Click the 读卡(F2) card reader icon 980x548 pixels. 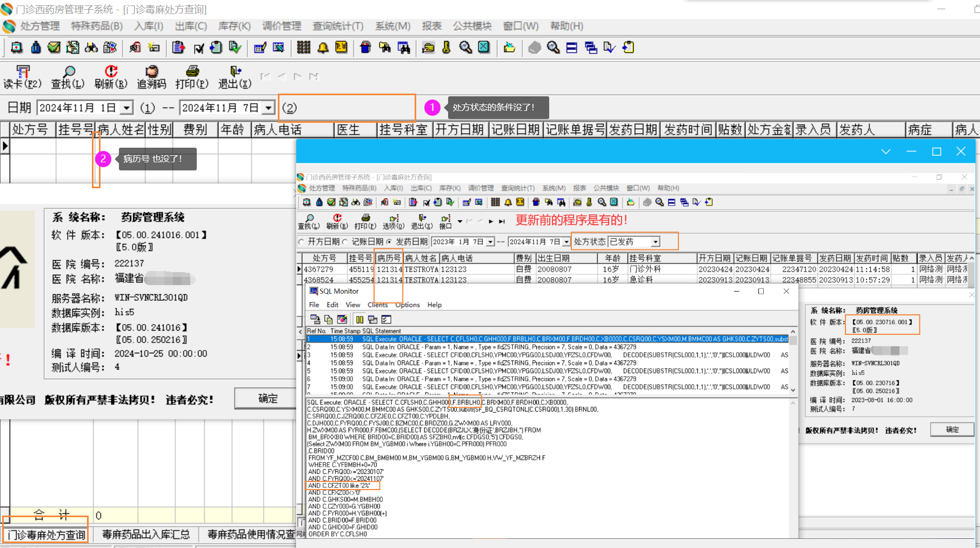[22, 72]
